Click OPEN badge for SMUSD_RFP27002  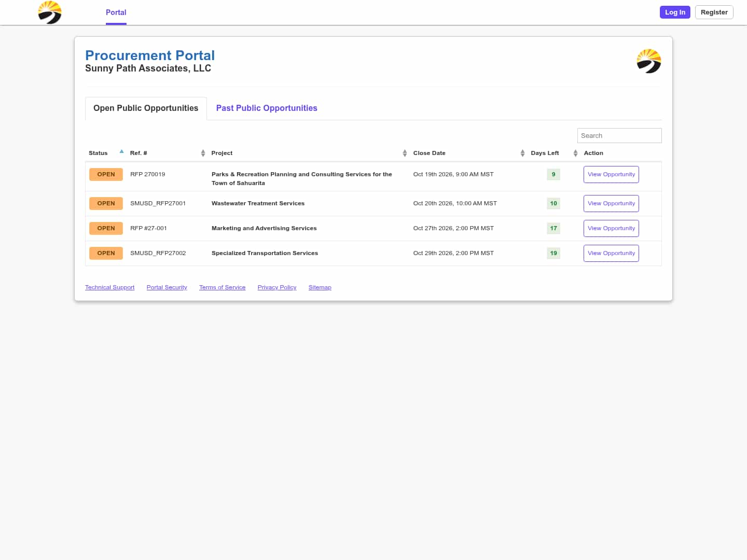[106, 253]
